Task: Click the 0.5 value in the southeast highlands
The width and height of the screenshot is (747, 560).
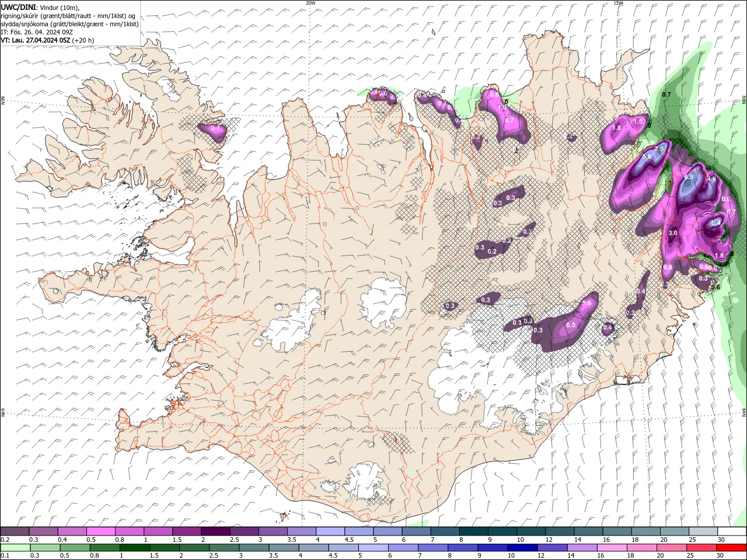Action: point(571,325)
